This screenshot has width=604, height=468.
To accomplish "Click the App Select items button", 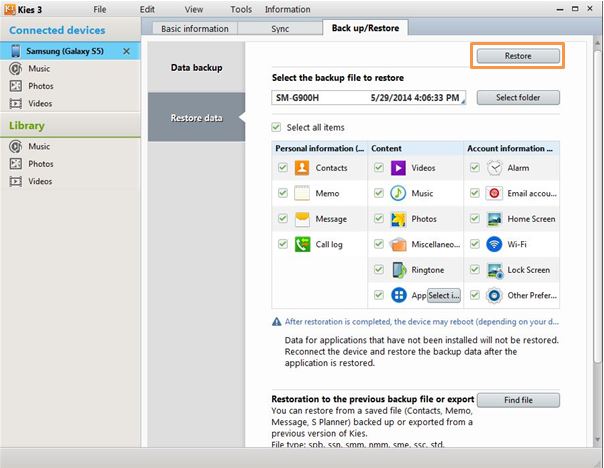I will tap(444, 295).
